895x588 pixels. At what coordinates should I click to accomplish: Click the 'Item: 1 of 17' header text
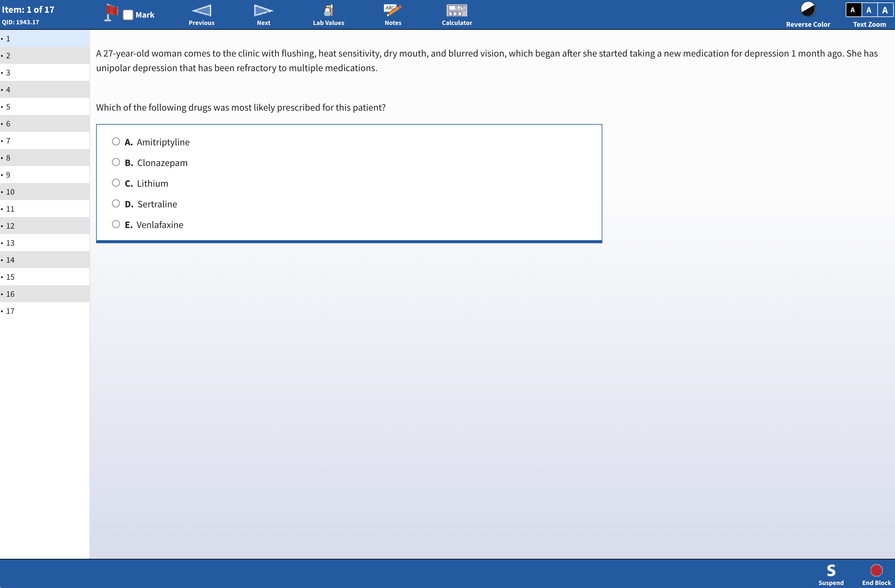tap(28, 10)
